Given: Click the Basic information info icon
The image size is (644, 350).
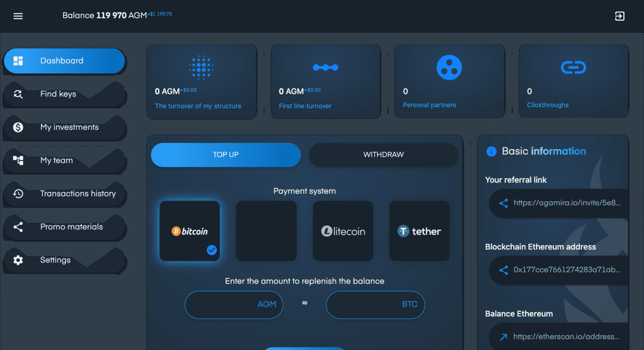Looking at the screenshot, I should [491, 151].
